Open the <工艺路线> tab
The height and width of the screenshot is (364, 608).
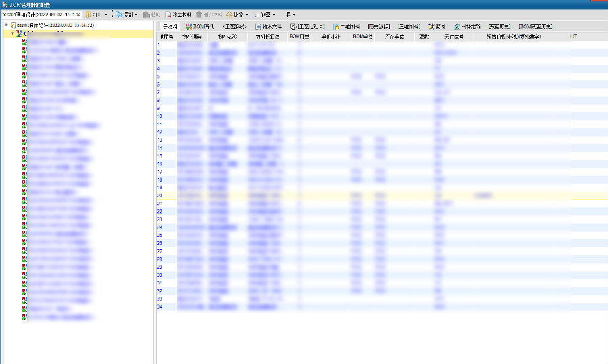click(x=234, y=26)
